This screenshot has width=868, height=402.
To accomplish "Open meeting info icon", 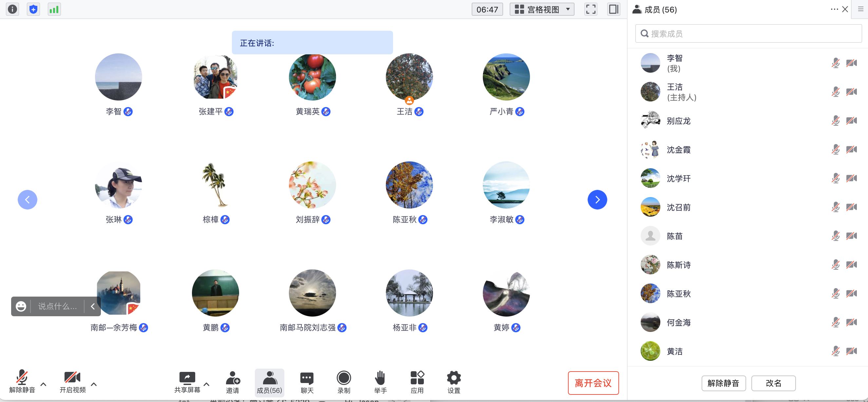I will 12,9.
